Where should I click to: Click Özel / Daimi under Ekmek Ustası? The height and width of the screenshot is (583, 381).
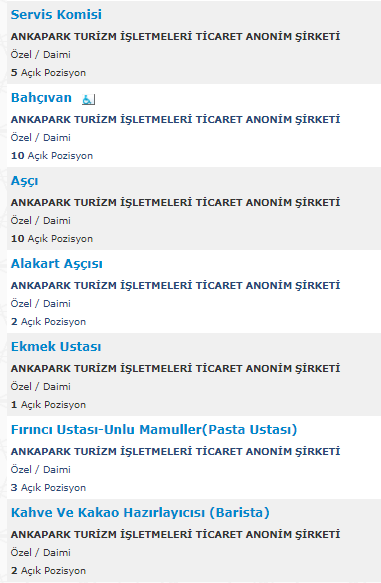41,387
